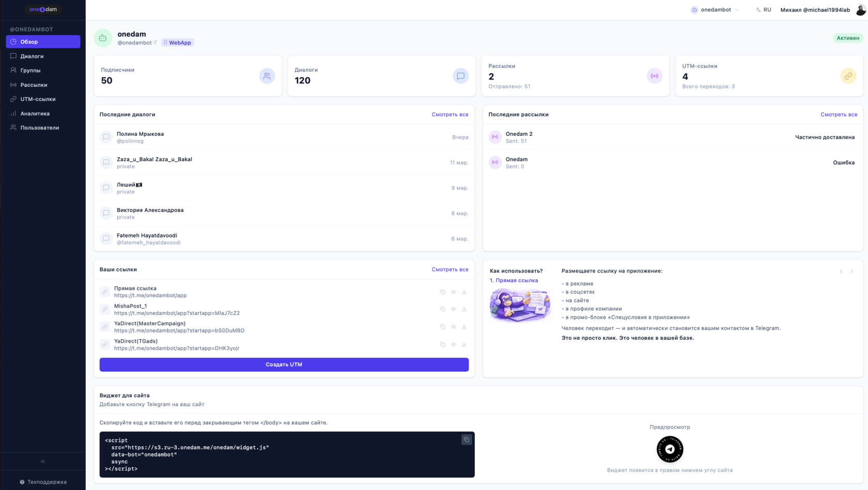868x490 pixels.
Task: Open Обзор in the sidebar
Action: [43, 42]
